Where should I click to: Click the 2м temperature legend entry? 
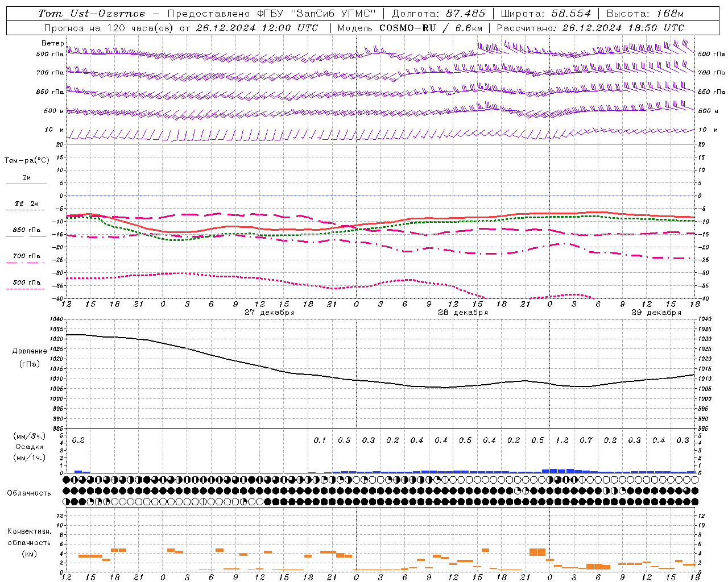[x=27, y=178]
